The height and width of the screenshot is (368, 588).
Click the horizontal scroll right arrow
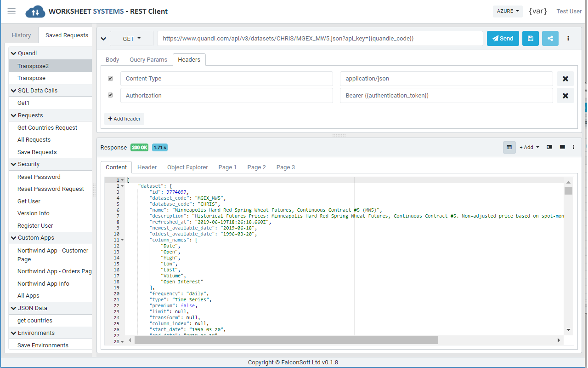[559, 340]
